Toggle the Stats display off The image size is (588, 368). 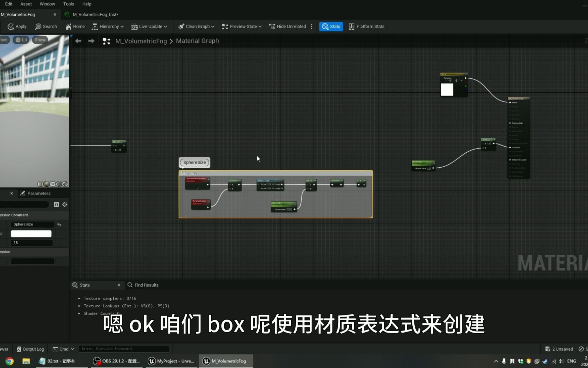[330, 26]
